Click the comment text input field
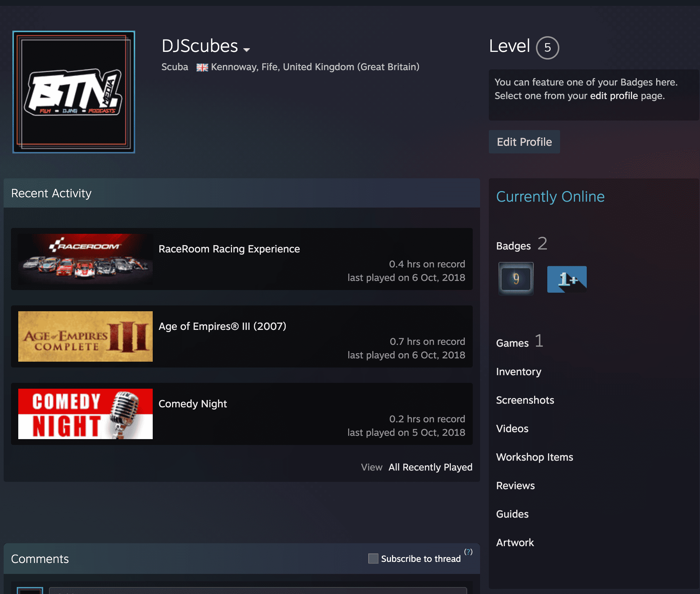 258,590
